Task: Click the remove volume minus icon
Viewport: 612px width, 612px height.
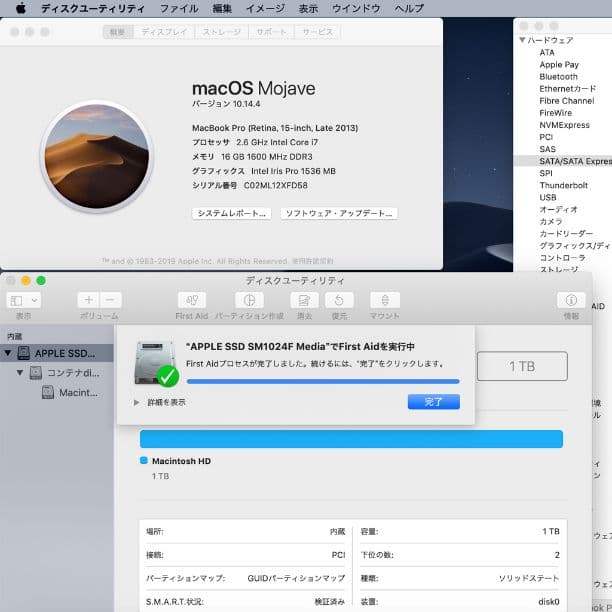Action: (x=110, y=300)
